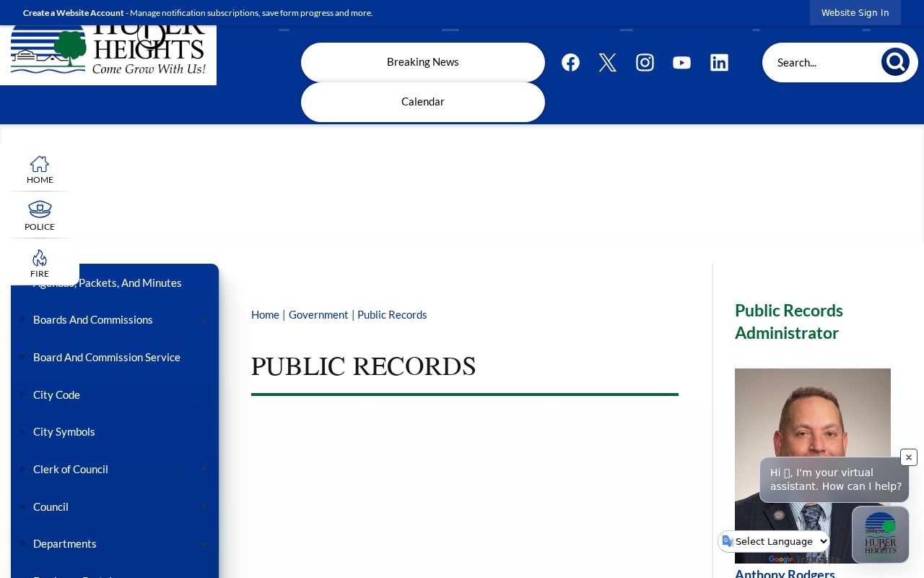The width and height of the screenshot is (924, 578).
Task: Go to Government breadcrumb link
Action: (318, 314)
